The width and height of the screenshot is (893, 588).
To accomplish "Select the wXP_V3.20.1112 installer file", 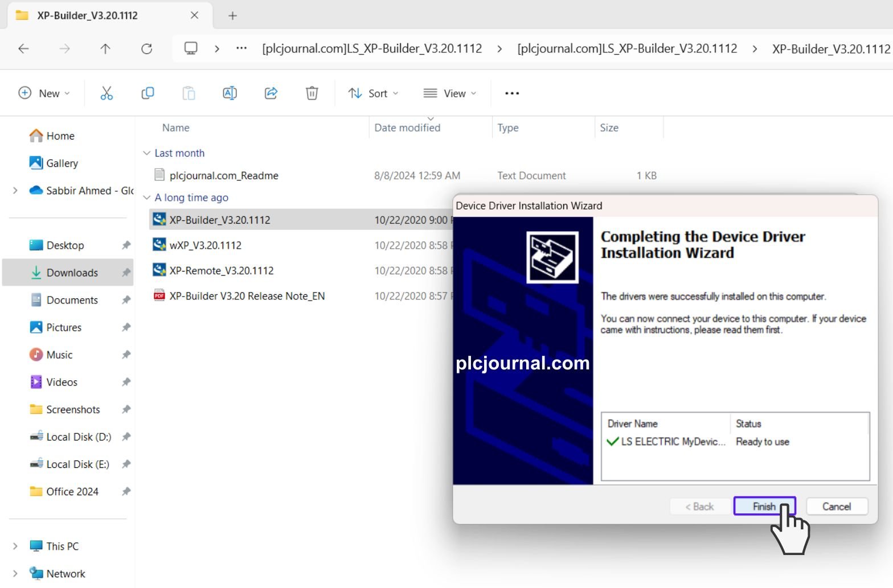I will (206, 245).
